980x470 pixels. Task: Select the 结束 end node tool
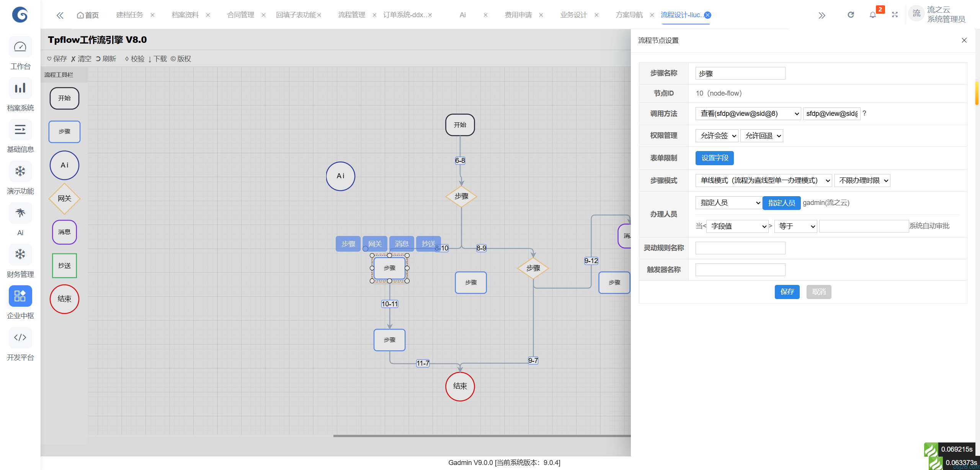pyautogui.click(x=64, y=299)
